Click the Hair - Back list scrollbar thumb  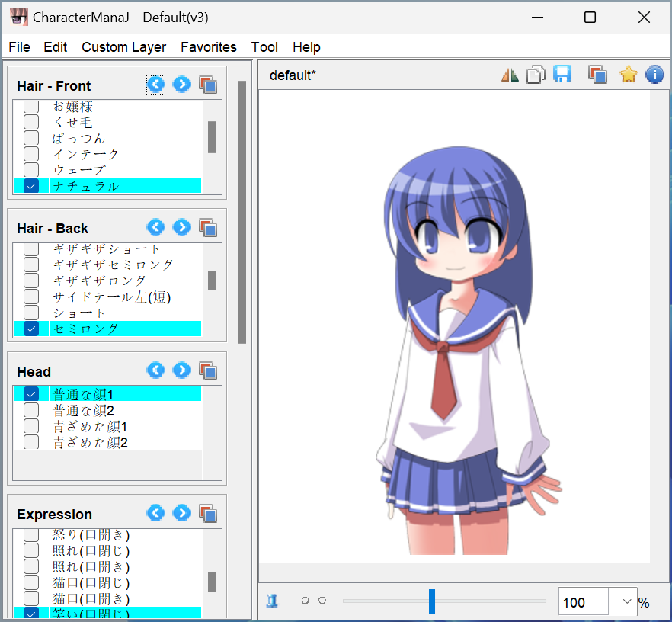coord(212,281)
